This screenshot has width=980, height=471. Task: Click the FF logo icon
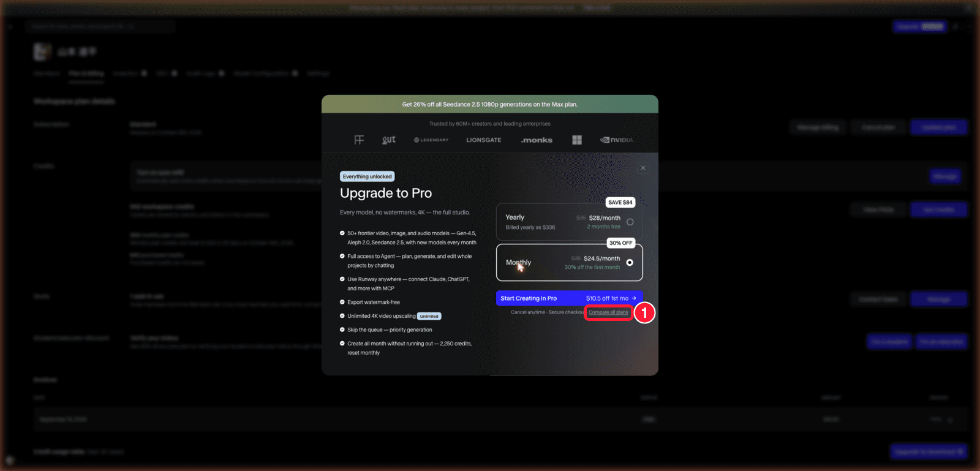coord(359,140)
